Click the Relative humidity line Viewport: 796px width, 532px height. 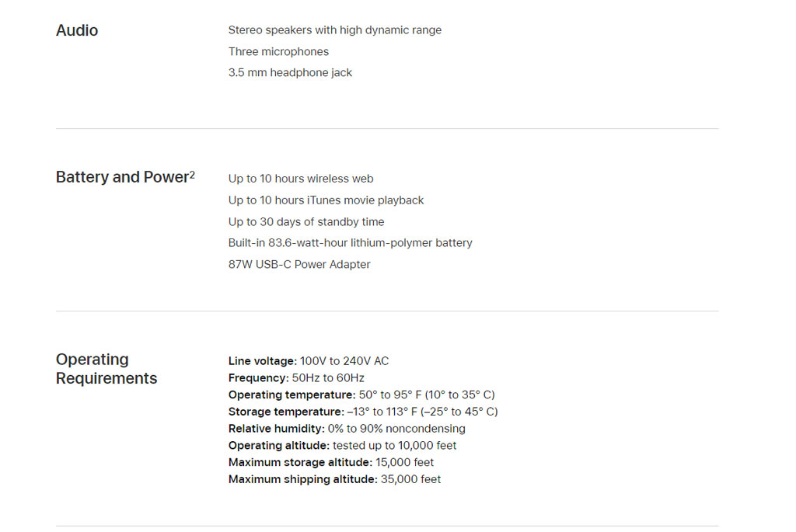pyautogui.click(x=347, y=429)
